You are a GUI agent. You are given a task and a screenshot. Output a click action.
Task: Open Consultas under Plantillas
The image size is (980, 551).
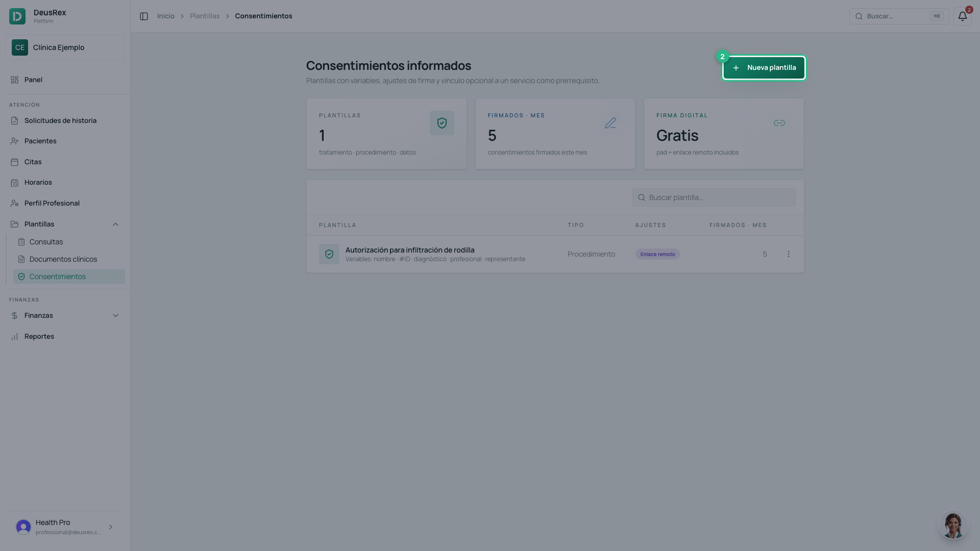click(x=69, y=242)
